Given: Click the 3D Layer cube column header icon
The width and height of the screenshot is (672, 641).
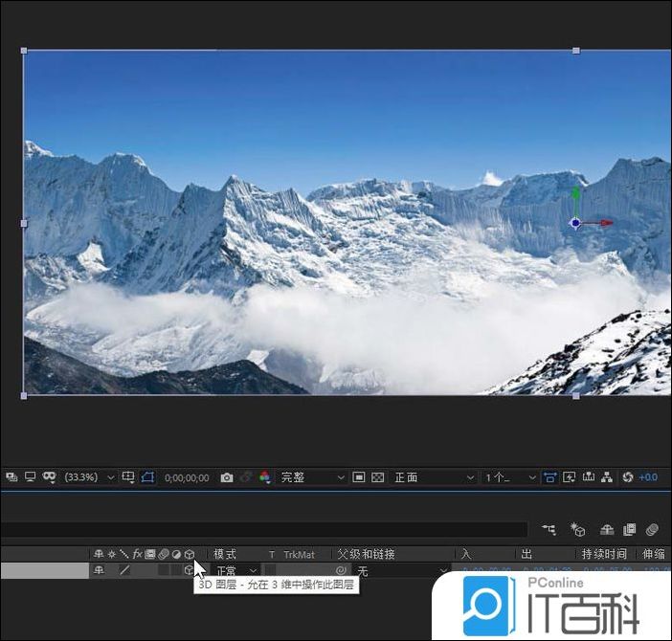Looking at the screenshot, I should pos(190,555).
